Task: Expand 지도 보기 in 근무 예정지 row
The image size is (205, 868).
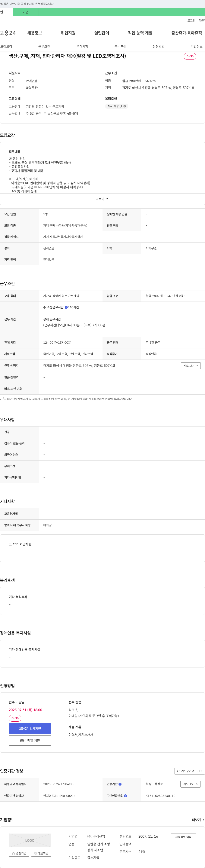Action: [190, 366]
